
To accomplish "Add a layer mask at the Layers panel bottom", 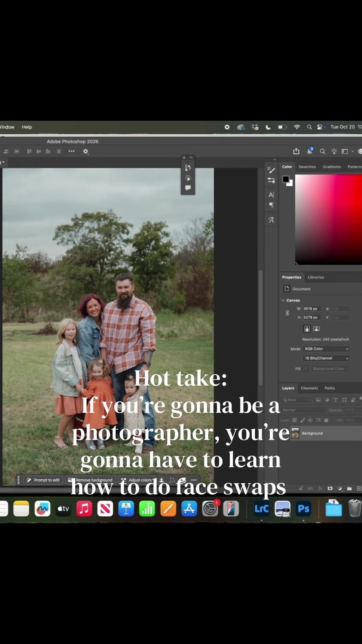I will [x=330, y=488].
